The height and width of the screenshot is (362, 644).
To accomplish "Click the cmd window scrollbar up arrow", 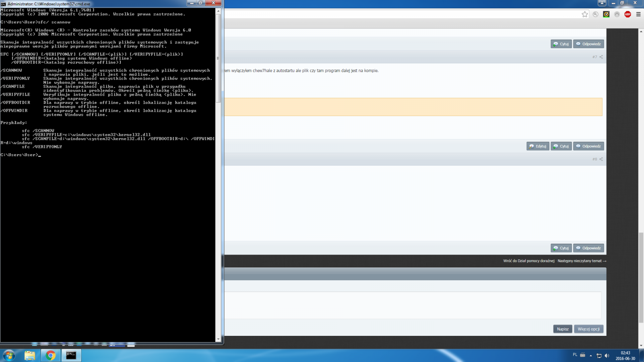I will pyautogui.click(x=218, y=11).
